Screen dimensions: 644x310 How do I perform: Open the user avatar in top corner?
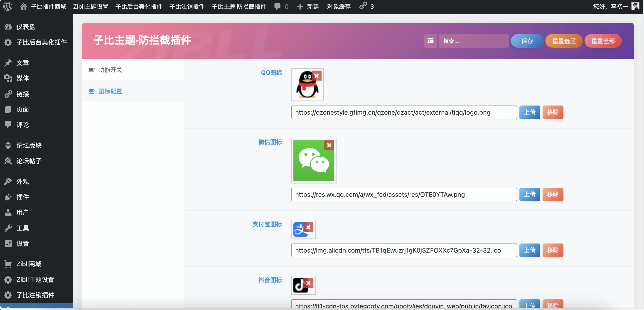635,6
